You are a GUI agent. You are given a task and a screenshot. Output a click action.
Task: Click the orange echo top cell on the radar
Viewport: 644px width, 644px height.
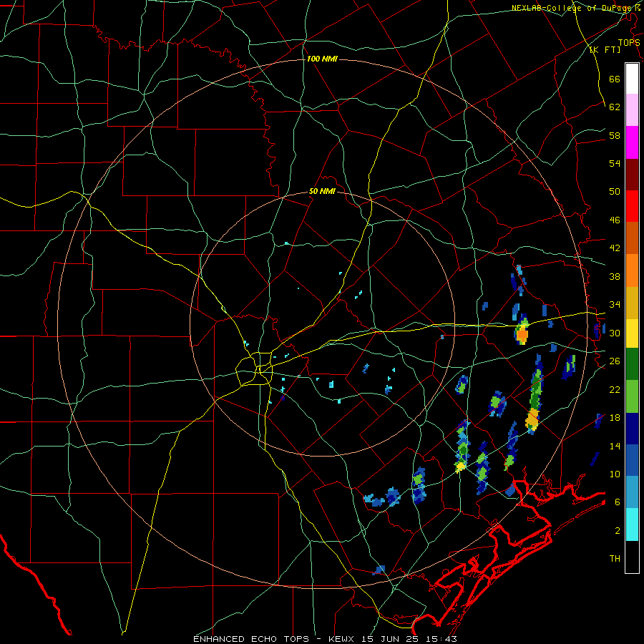[x=522, y=336]
